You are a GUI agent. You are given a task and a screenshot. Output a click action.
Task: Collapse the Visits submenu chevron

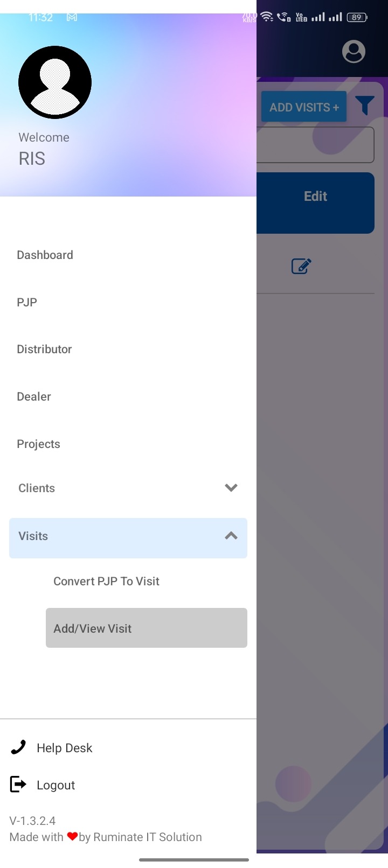click(231, 536)
